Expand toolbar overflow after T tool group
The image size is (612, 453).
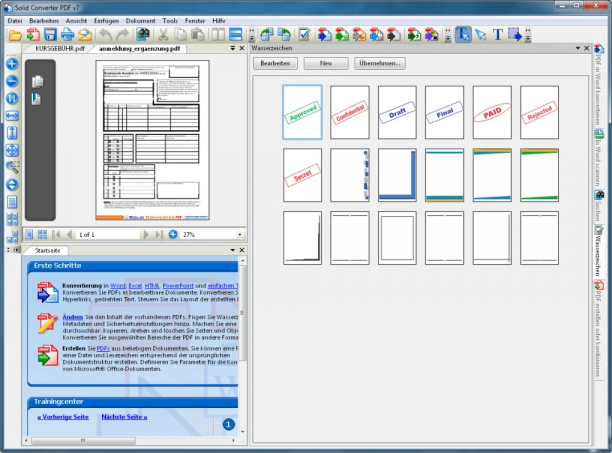click(528, 35)
